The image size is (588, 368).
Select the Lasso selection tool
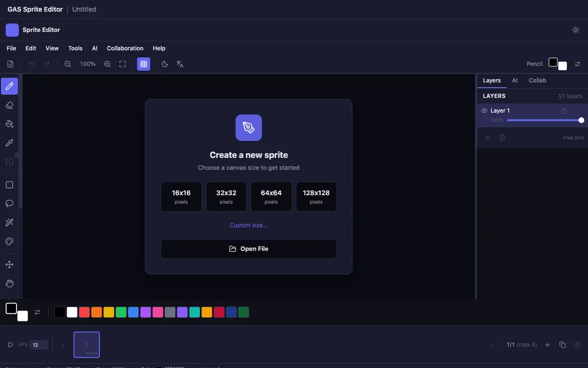[x=9, y=204]
